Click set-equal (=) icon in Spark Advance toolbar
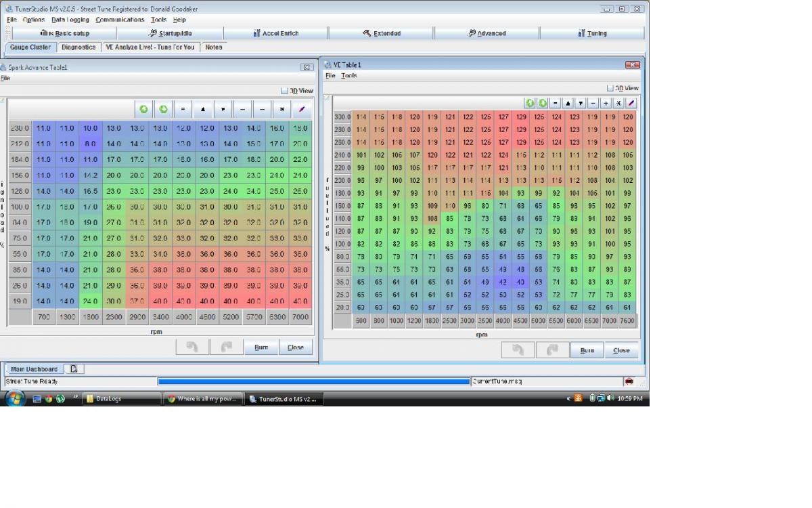Image resolution: width=812 pixels, height=508 pixels. (183, 109)
